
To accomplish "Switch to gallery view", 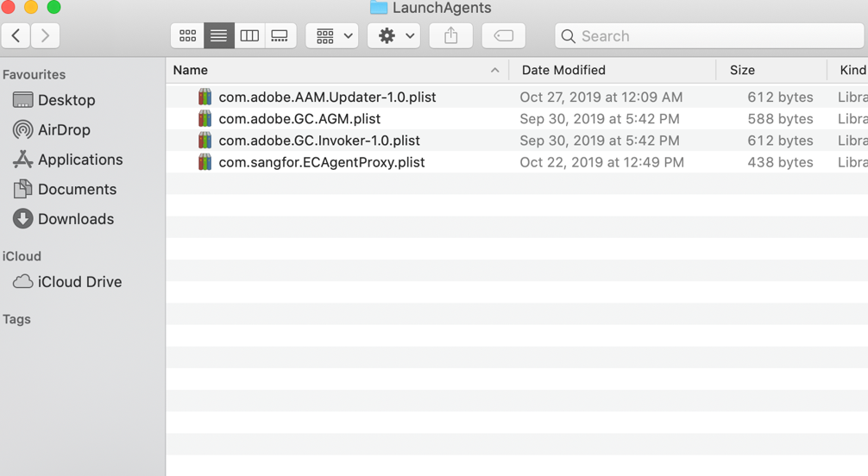I will point(280,36).
